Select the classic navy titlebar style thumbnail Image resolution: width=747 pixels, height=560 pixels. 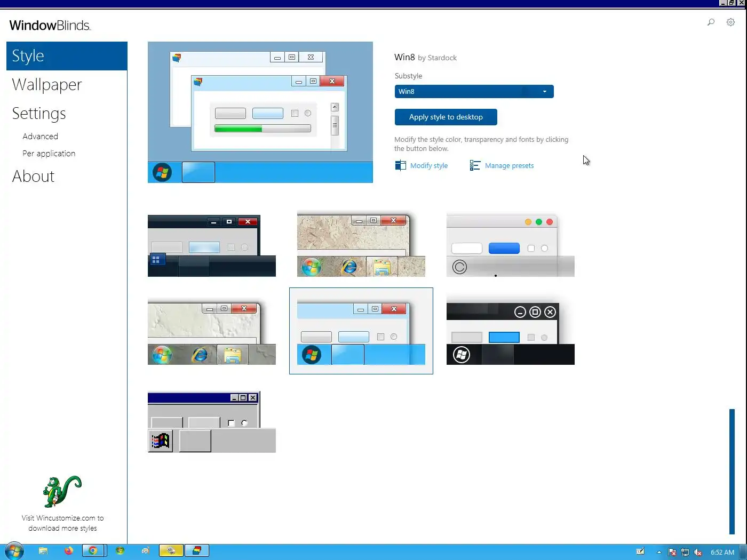(x=212, y=422)
